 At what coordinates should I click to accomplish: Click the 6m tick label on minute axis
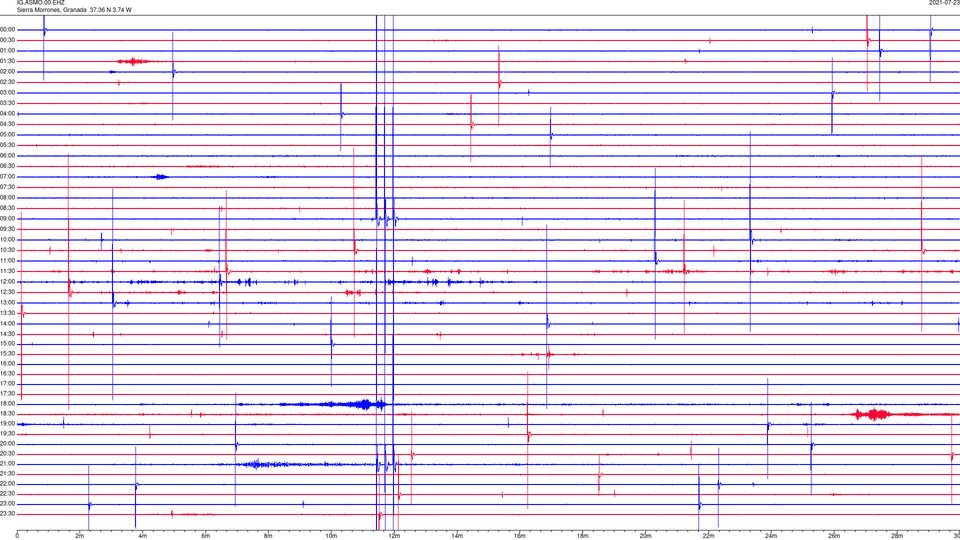click(205, 536)
